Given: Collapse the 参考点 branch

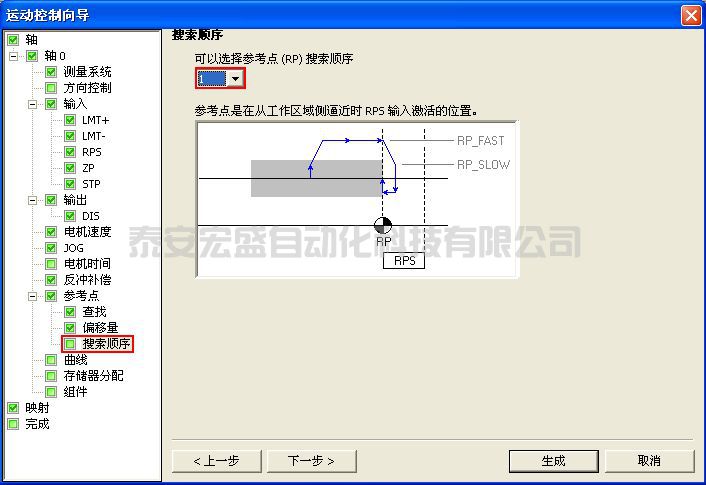Looking at the screenshot, I should point(32,296).
